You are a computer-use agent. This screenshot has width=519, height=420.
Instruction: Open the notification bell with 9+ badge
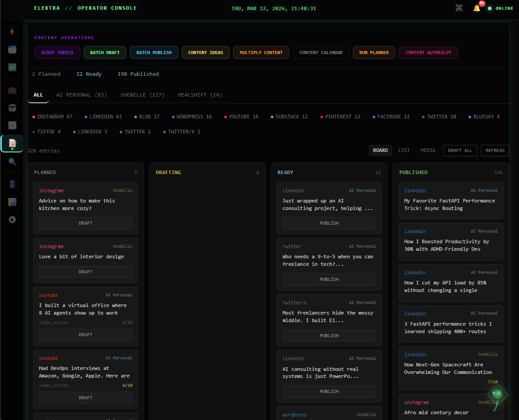pyautogui.click(x=476, y=8)
